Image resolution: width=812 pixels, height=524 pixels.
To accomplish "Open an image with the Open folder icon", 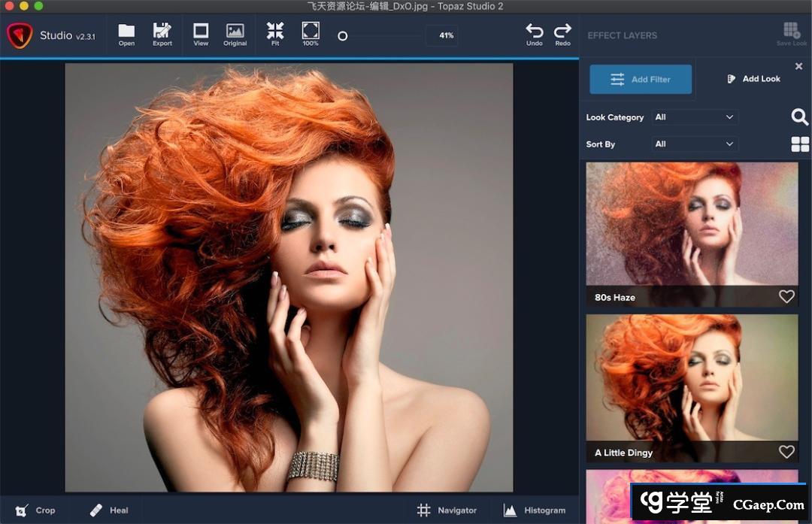I will 126,34.
